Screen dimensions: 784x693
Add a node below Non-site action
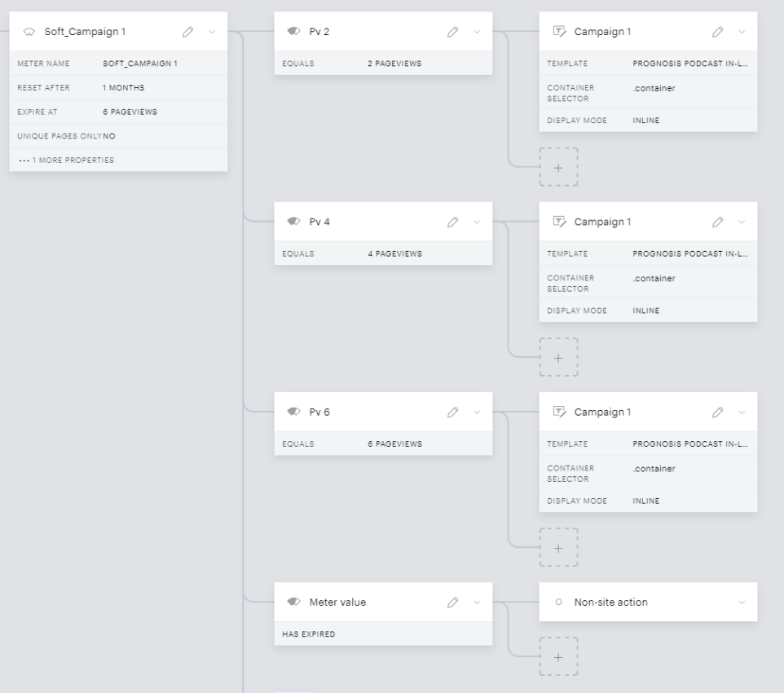click(x=558, y=657)
